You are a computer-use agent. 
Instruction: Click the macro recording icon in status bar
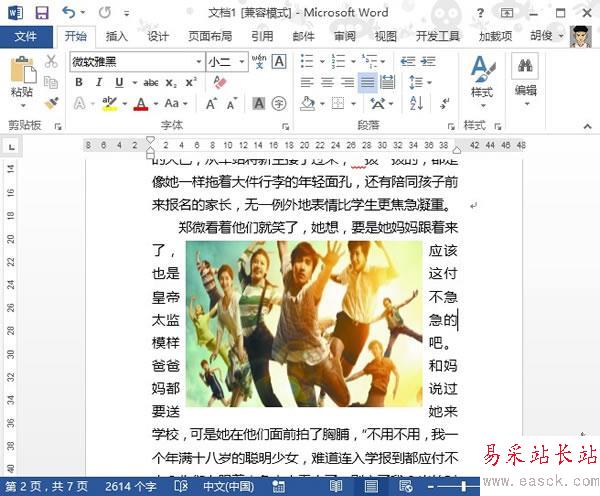278,487
